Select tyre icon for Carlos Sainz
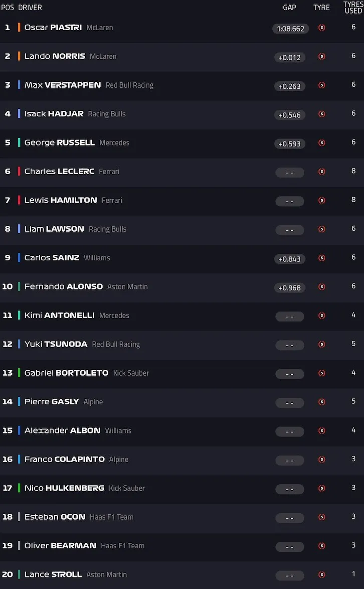The width and height of the screenshot is (364, 589). [321, 258]
